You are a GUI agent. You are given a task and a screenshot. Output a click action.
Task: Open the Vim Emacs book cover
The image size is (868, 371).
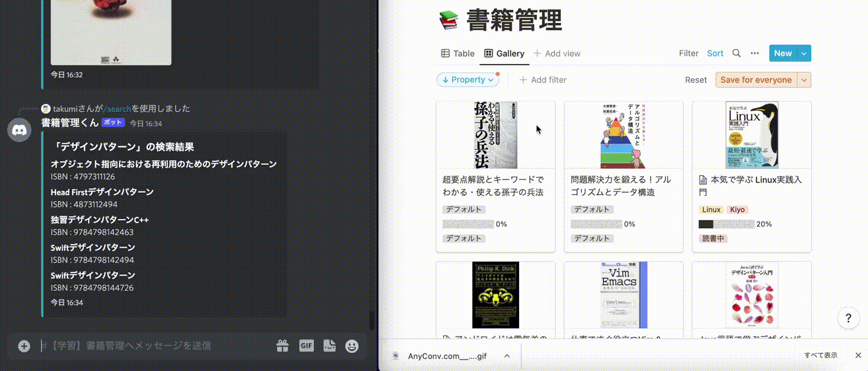624,295
